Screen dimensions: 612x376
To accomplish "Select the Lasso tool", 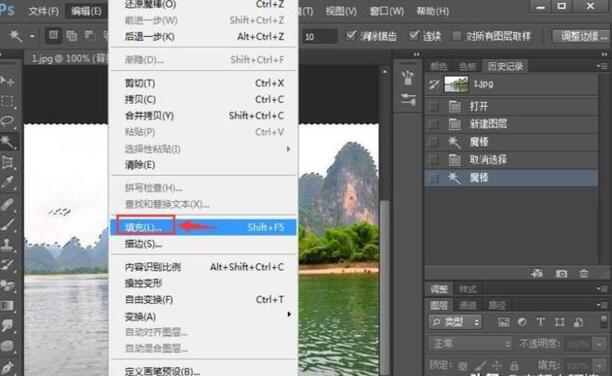I will 7,121.
